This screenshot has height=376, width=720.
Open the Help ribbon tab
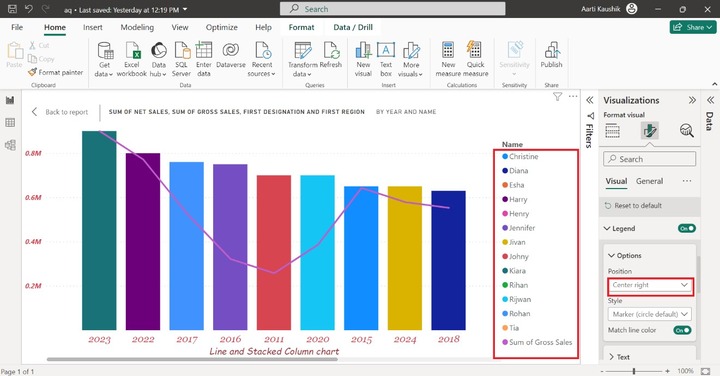click(263, 27)
